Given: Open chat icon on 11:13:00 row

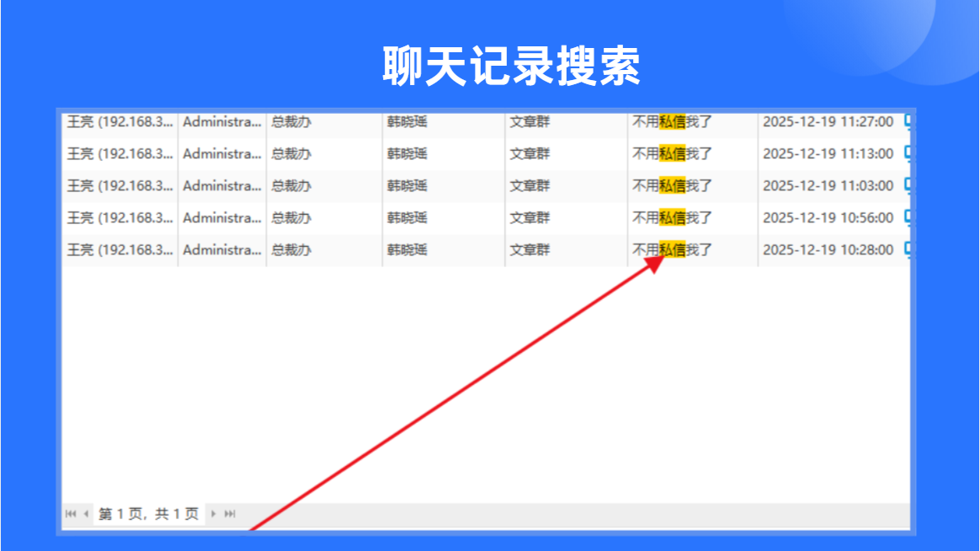Looking at the screenshot, I should pyautogui.click(x=908, y=154).
